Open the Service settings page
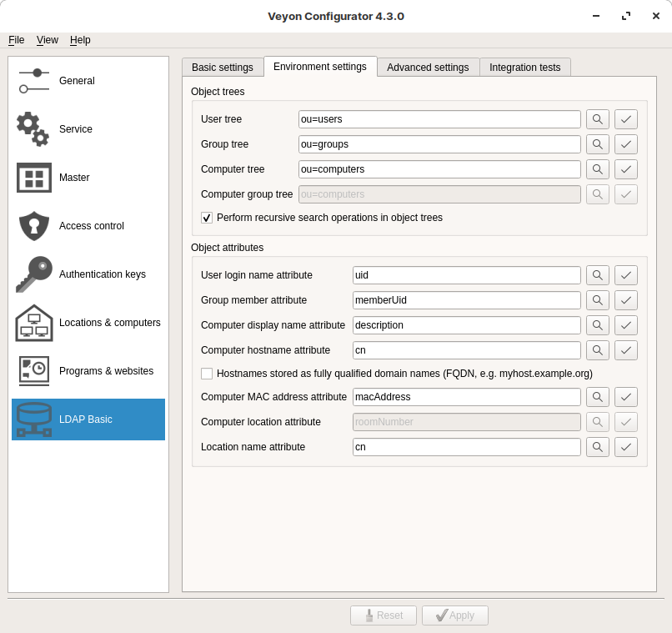This screenshot has height=633, width=672. pos(88,129)
